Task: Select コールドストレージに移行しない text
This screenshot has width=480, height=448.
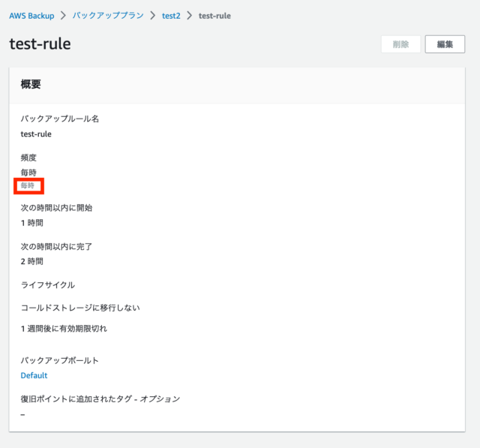Action: (80, 308)
